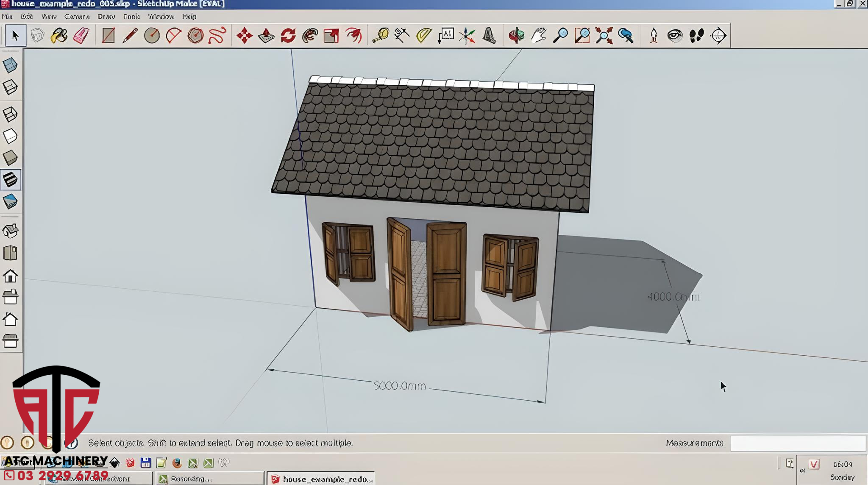Select the Push/Pull tool
Screen dimensions: 868x485
coord(266,36)
